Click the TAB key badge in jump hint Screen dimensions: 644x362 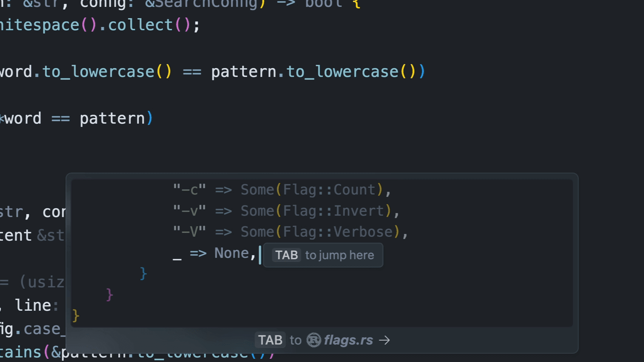(x=286, y=255)
